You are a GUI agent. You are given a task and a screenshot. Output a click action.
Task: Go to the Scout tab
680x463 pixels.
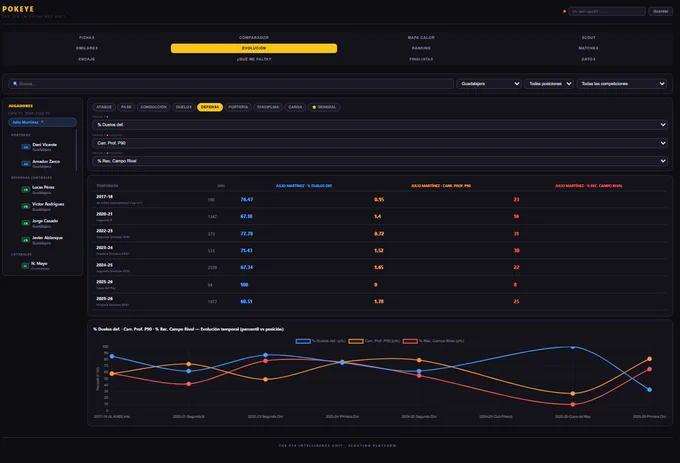588,38
